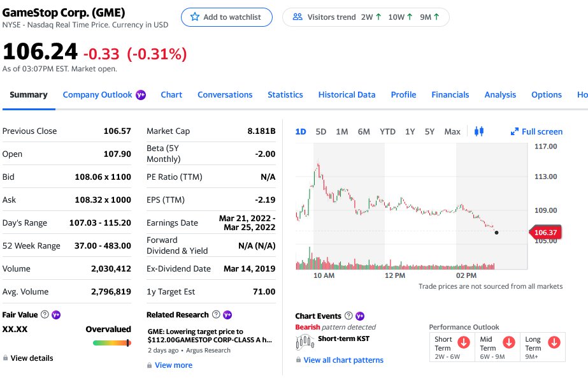Select the 1D chart range

[301, 132]
